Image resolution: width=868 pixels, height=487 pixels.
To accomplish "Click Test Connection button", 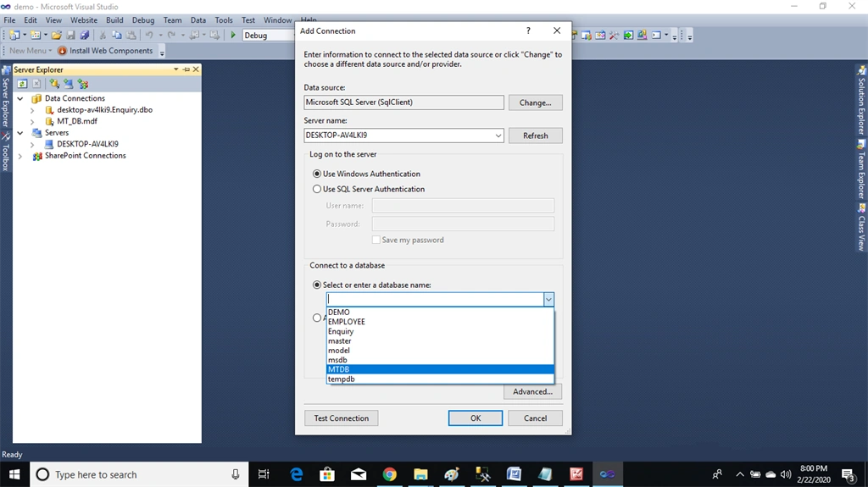I will [x=341, y=418].
